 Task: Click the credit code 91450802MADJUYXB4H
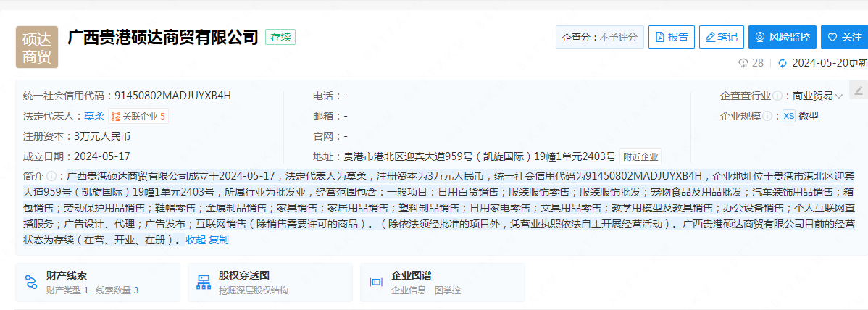[172, 96]
